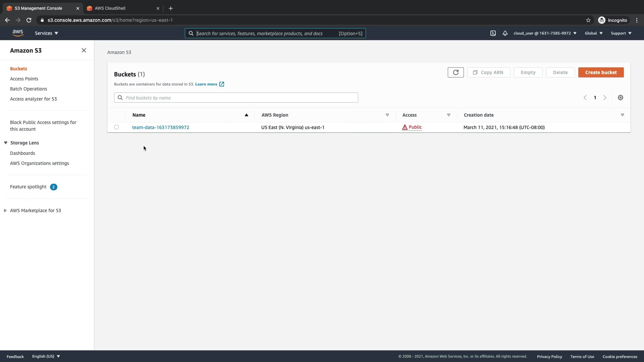
Task: Select the team-data-163173859972 bucket radio button
Action: pyautogui.click(x=116, y=127)
